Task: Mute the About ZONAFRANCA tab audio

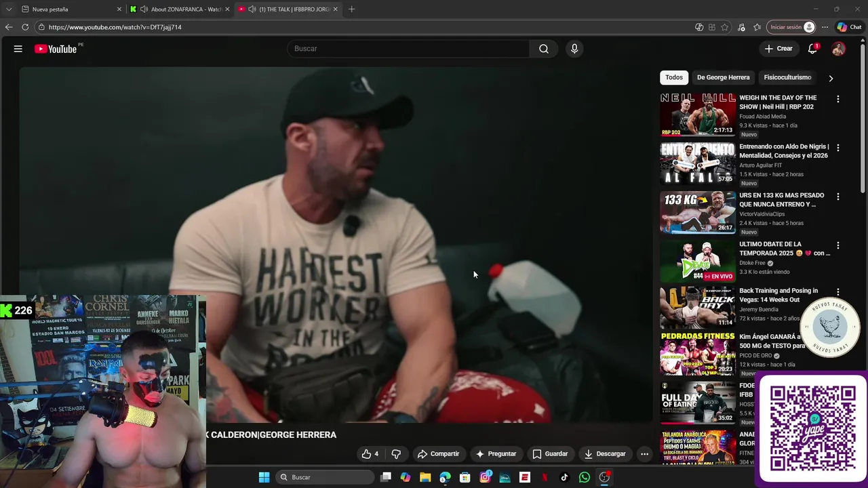Action: 144,9
